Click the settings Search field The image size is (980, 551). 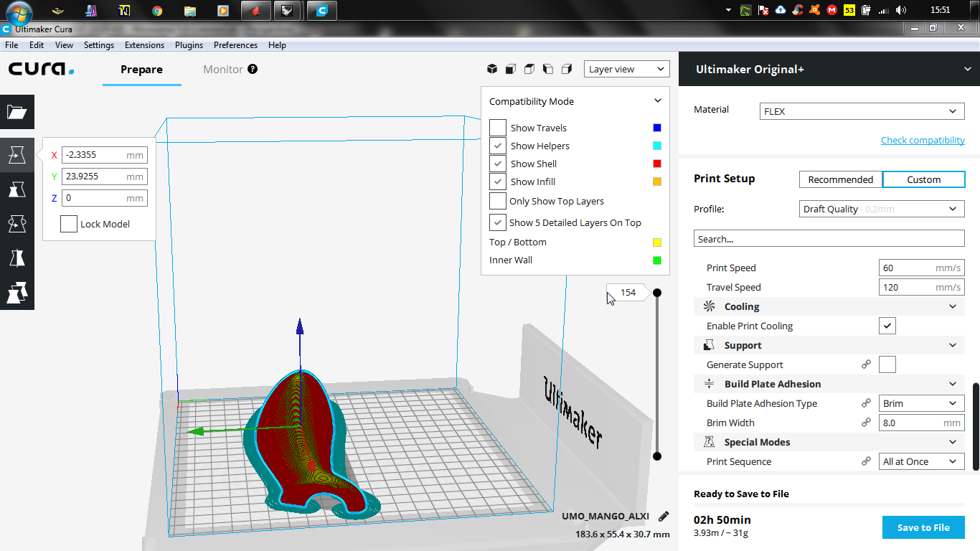[829, 239]
